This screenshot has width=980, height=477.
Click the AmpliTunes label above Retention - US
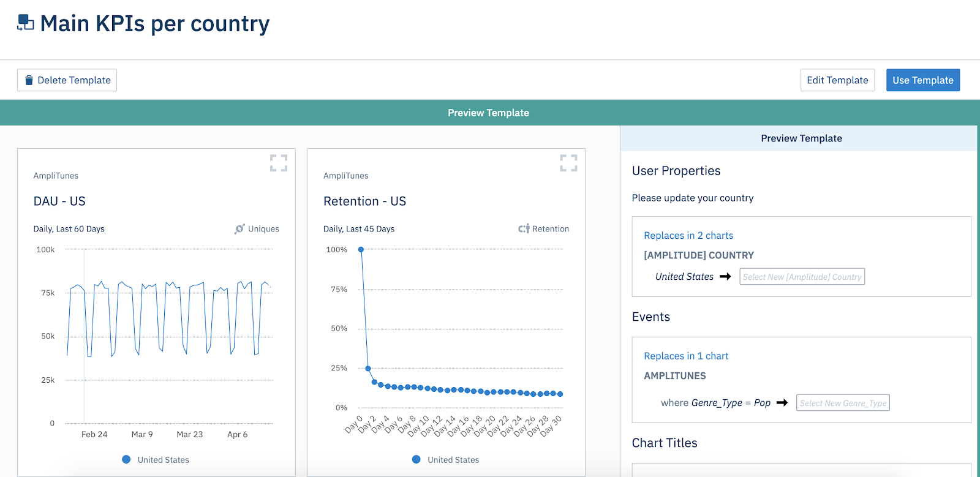tap(346, 176)
